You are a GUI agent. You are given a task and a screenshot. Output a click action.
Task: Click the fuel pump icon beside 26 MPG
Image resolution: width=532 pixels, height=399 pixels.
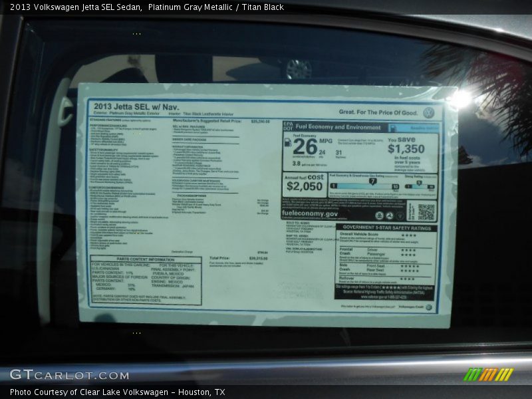[287, 142]
